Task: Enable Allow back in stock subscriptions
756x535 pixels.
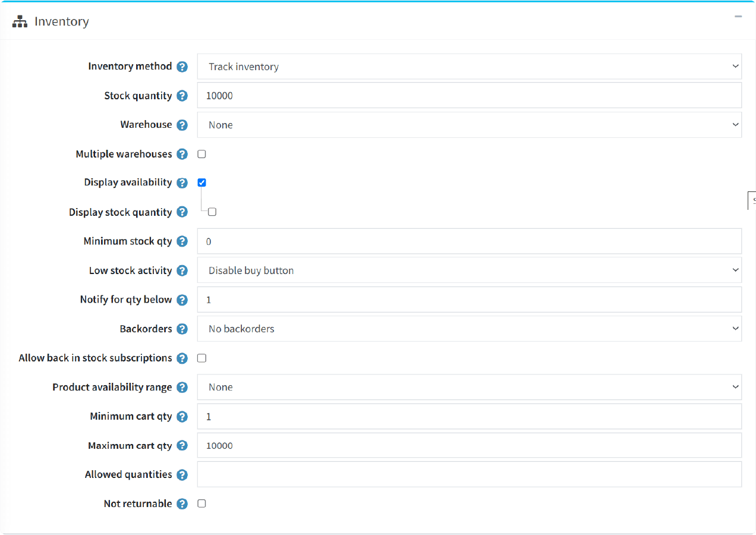Action: coord(201,358)
